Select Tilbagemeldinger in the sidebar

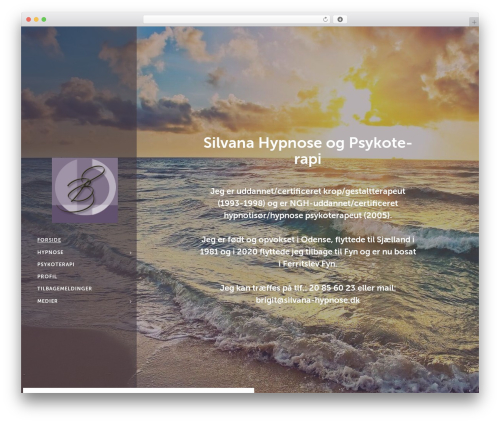point(64,289)
